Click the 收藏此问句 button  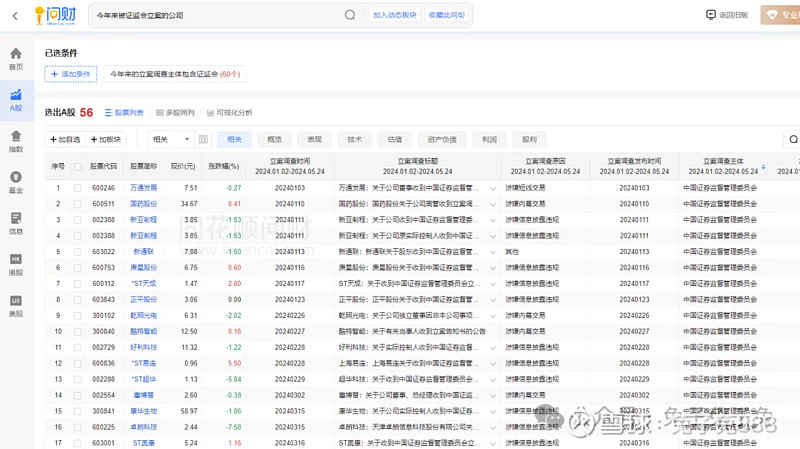click(446, 15)
